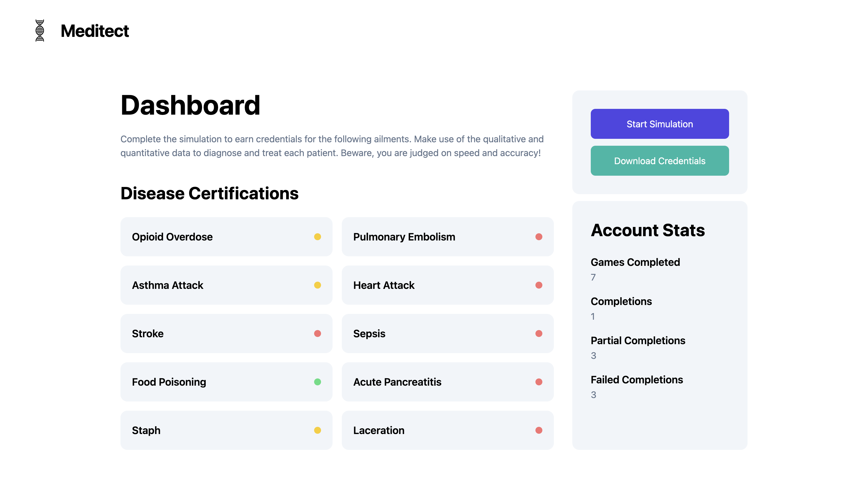This screenshot has height=485, width=868.
Task: Open the Pulmonary Embolism certification card
Action: coord(448,237)
